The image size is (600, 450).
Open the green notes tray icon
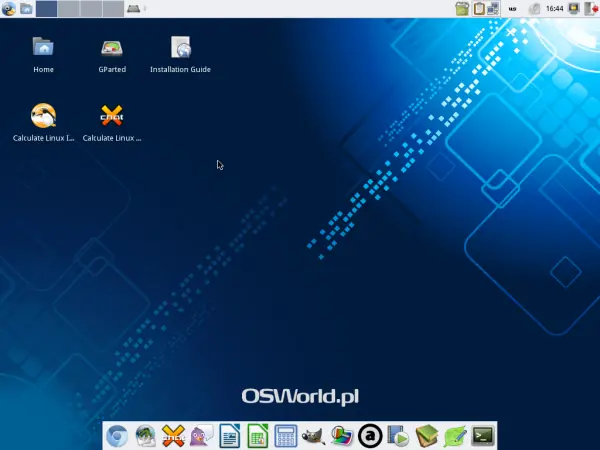click(x=462, y=8)
